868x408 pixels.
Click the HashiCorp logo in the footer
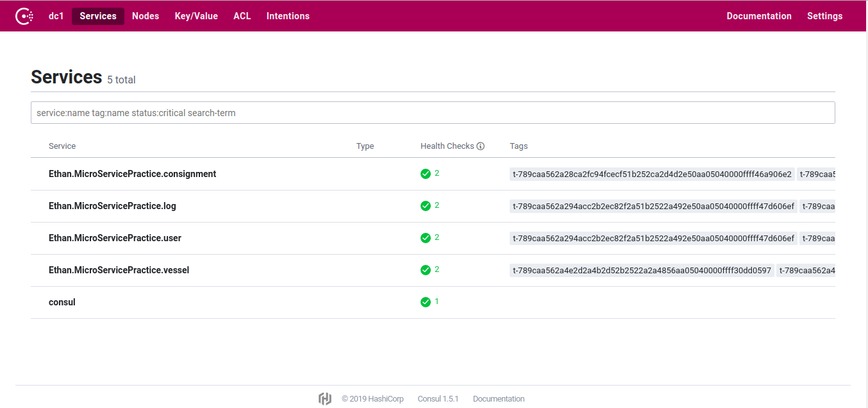pos(325,399)
